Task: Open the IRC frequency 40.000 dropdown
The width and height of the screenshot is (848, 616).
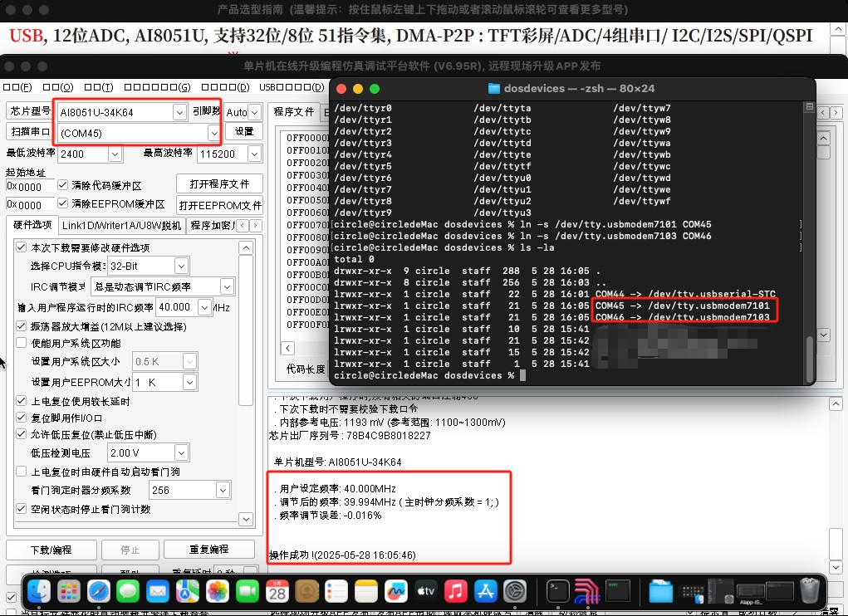Action: pos(204,307)
